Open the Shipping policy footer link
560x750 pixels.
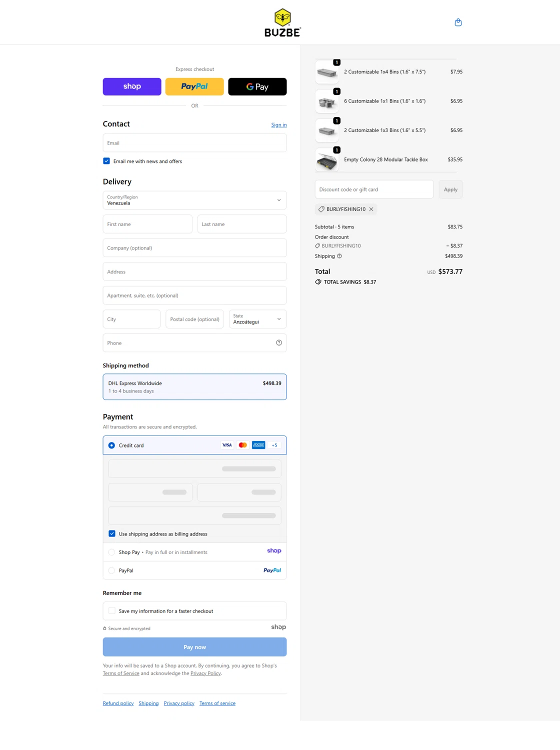coord(148,703)
